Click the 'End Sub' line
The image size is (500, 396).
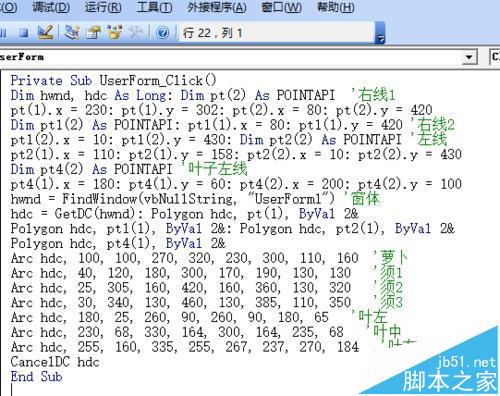coord(36,377)
